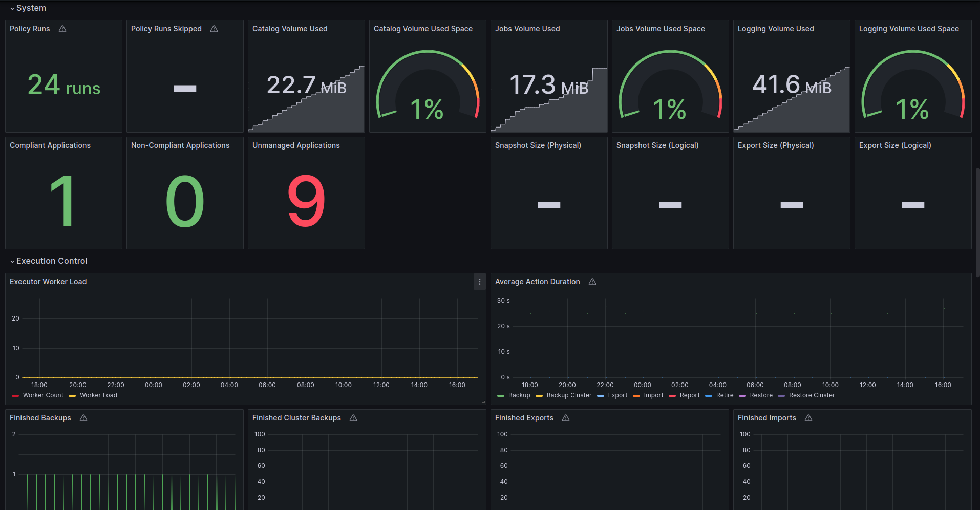Open the Compliant Applications panel title menu
The image size is (980, 510).
click(x=50, y=145)
